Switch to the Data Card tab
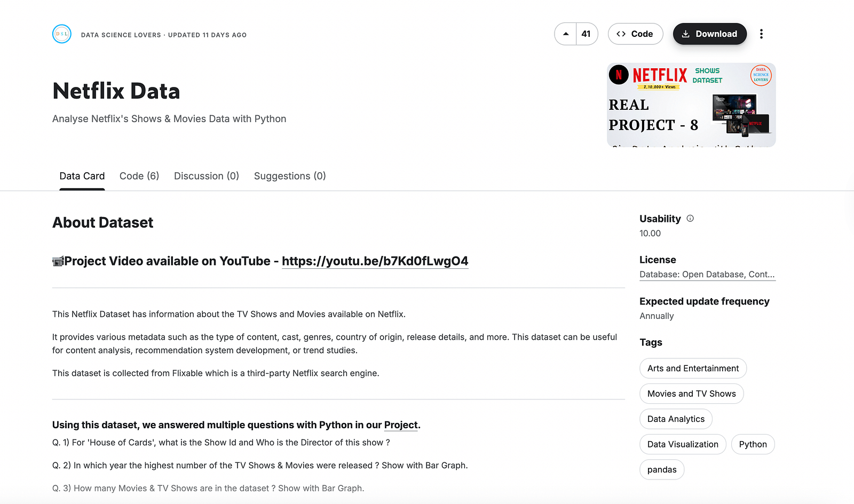 pyautogui.click(x=82, y=176)
